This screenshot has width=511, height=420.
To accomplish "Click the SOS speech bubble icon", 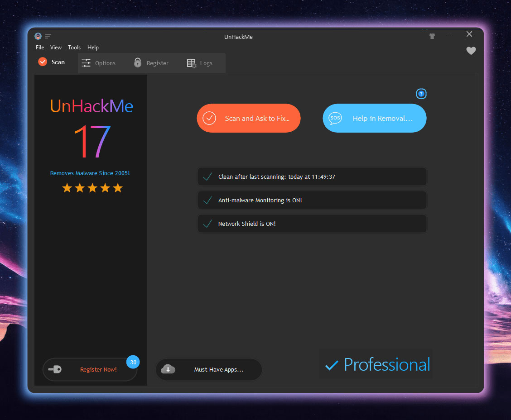I will click(x=335, y=118).
